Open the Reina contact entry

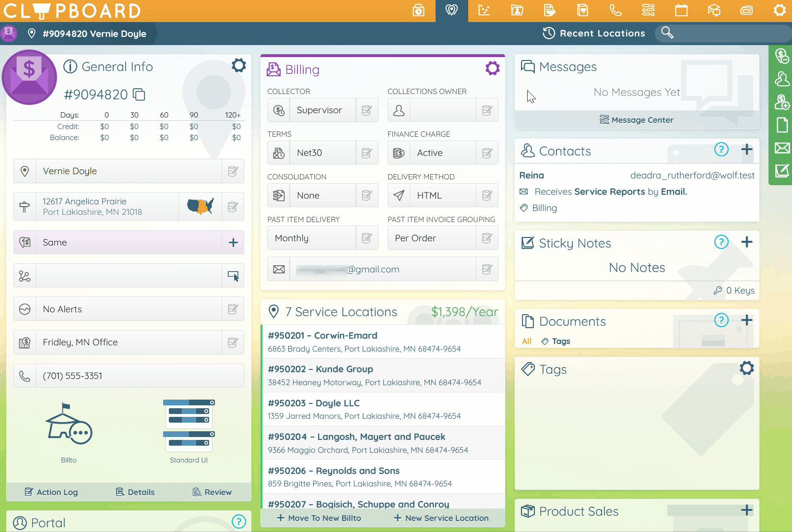[532, 176]
